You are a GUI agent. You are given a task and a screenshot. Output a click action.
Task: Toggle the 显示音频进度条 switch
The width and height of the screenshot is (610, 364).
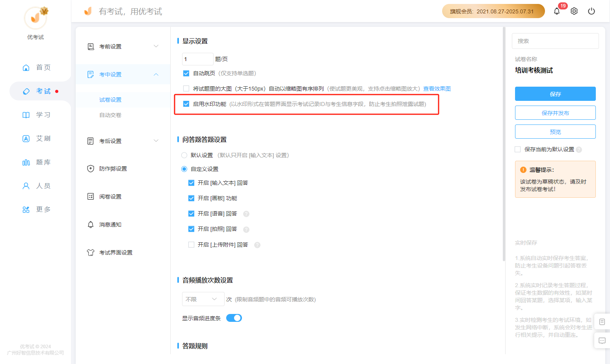[x=234, y=318]
